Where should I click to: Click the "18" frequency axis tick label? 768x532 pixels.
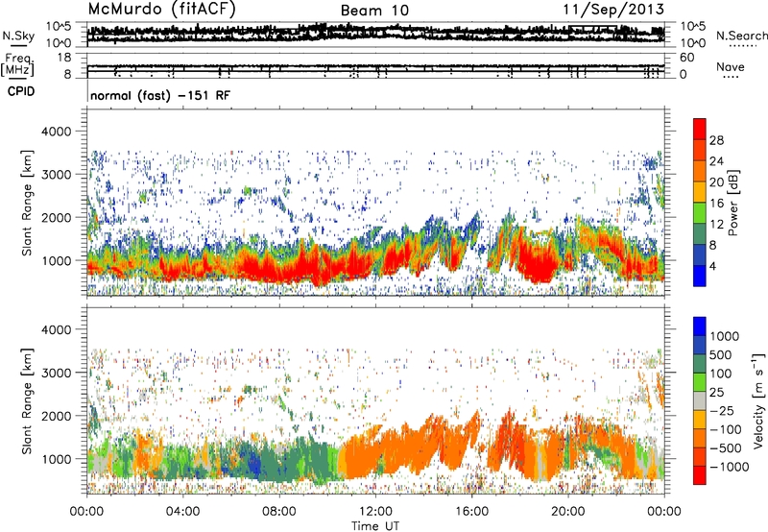[x=63, y=58]
